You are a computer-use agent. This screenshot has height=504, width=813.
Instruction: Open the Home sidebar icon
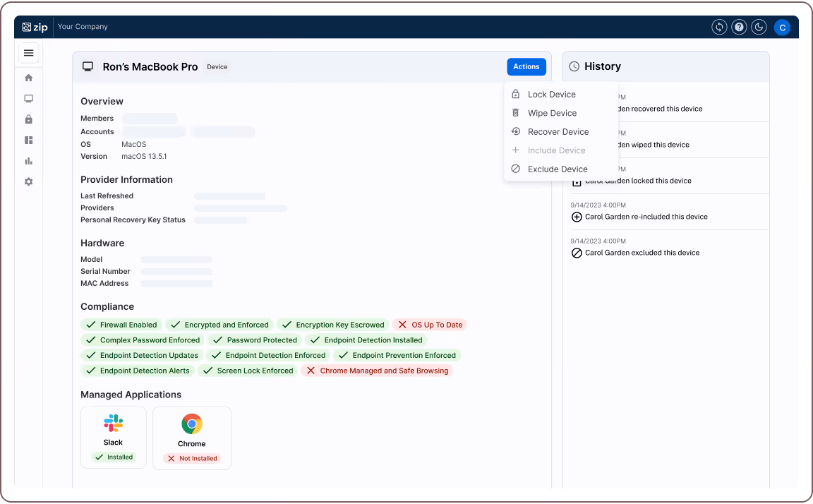[28, 78]
